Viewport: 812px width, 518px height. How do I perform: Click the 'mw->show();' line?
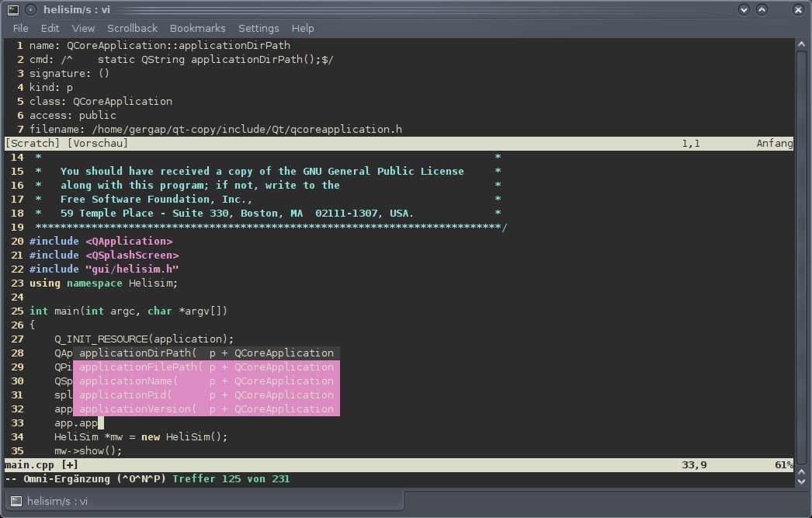point(88,451)
